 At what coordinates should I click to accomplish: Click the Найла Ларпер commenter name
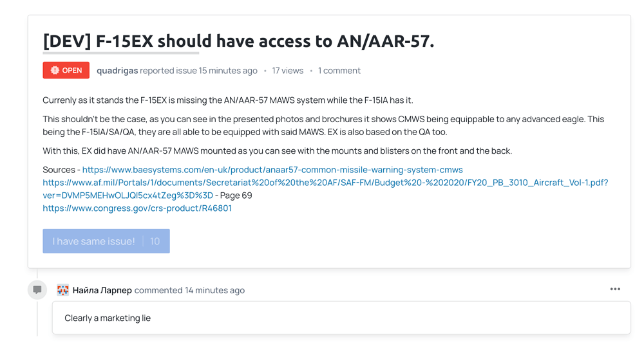click(102, 290)
